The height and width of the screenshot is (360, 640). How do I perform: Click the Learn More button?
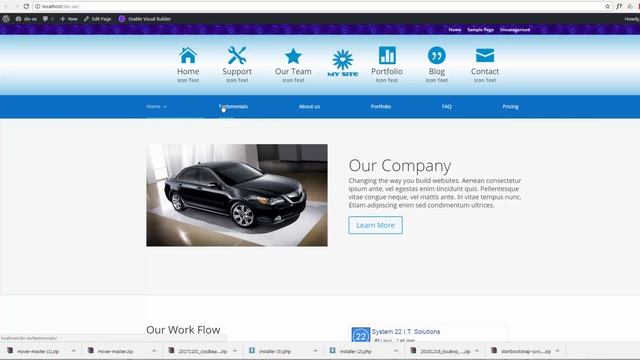[x=376, y=225]
